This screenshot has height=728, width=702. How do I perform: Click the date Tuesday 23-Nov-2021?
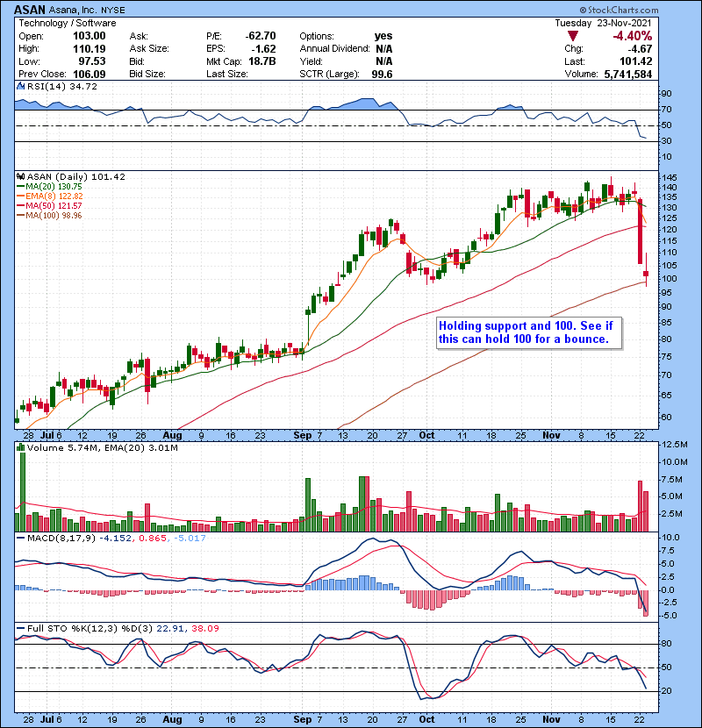click(604, 23)
